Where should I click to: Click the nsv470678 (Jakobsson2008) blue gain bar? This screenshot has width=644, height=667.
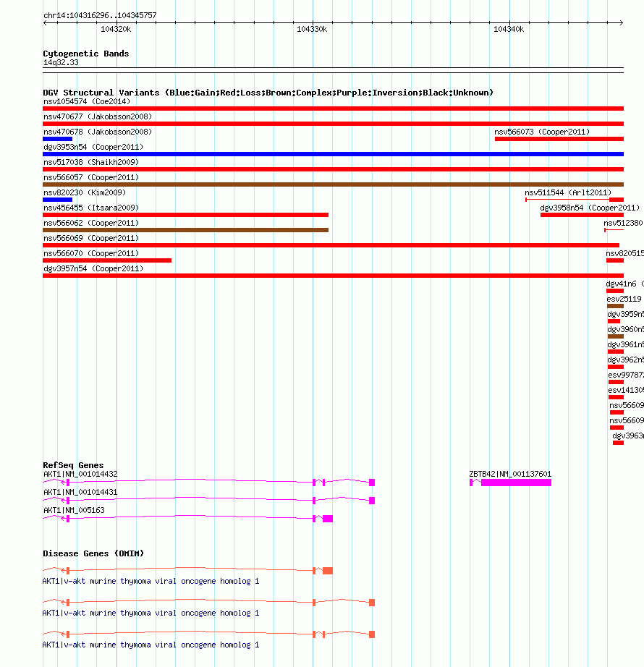[x=57, y=139]
